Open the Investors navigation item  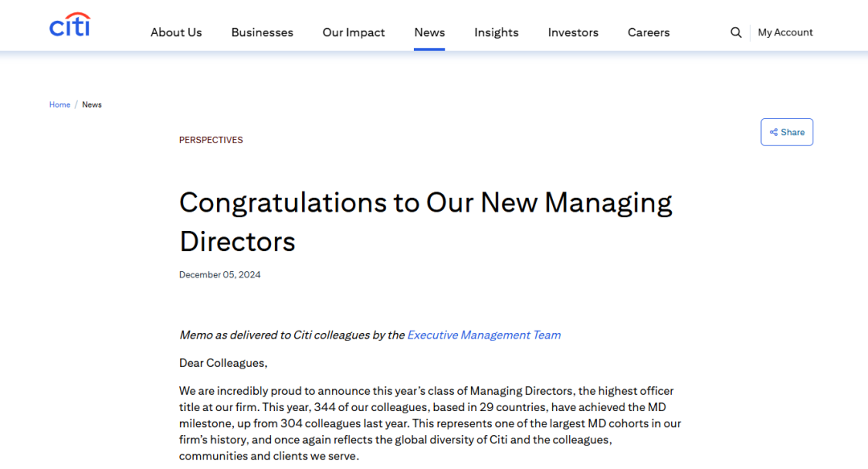(x=573, y=33)
